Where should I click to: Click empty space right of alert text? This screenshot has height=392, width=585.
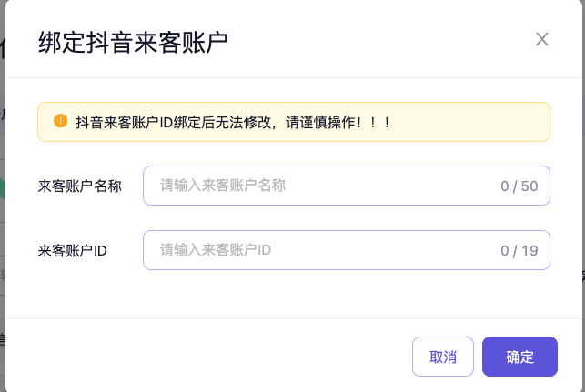(473, 122)
